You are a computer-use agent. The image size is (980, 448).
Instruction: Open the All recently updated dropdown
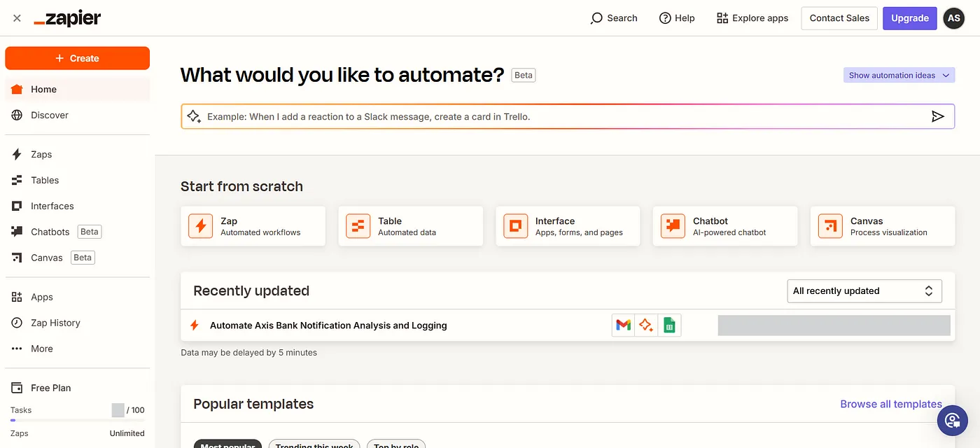click(864, 291)
